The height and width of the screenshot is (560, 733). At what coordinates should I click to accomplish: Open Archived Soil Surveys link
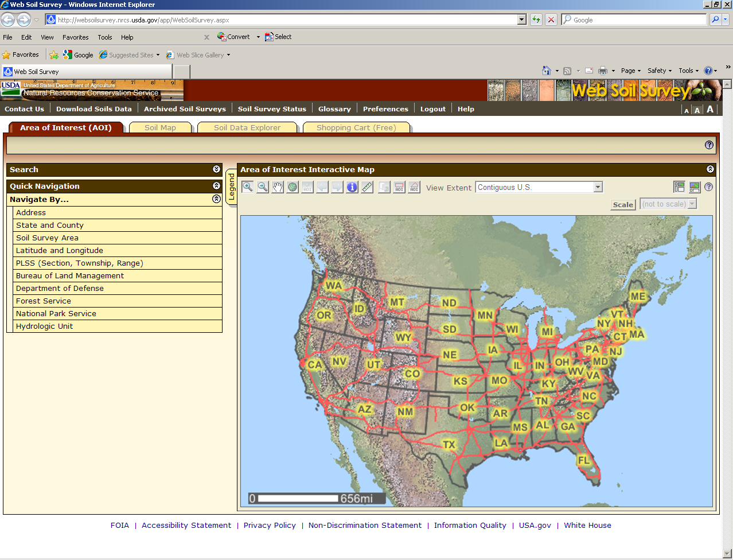pyautogui.click(x=185, y=108)
